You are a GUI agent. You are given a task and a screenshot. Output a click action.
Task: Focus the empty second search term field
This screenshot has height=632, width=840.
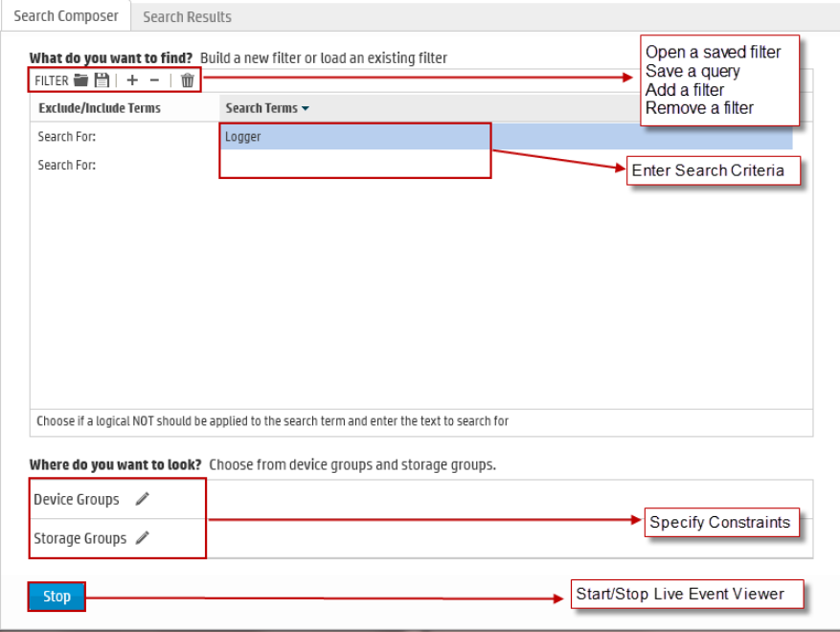[x=506, y=165]
